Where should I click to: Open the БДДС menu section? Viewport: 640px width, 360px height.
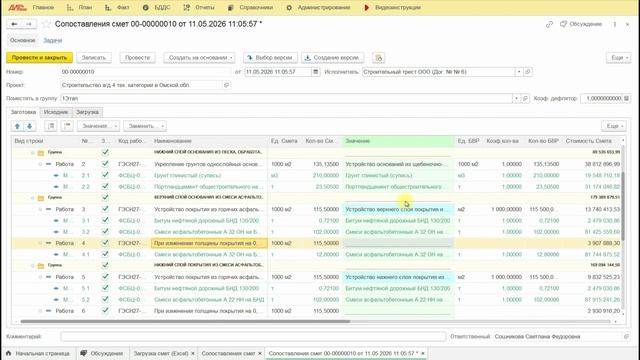(157, 7)
